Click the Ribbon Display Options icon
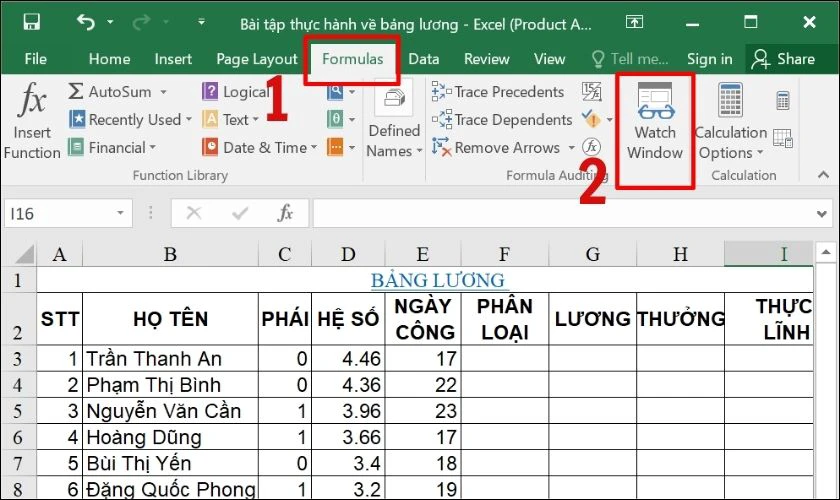Viewport: 840px width, 500px height. click(634, 22)
